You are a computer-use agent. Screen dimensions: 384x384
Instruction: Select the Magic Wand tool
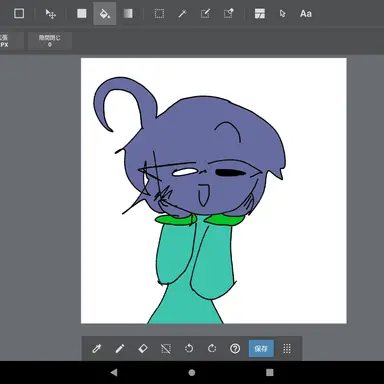tap(182, 14)
